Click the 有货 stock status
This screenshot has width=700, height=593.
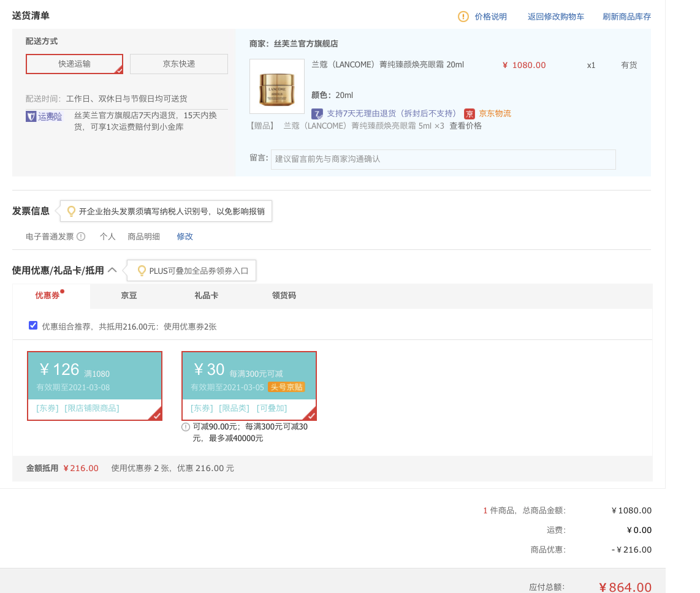point(629,65)
